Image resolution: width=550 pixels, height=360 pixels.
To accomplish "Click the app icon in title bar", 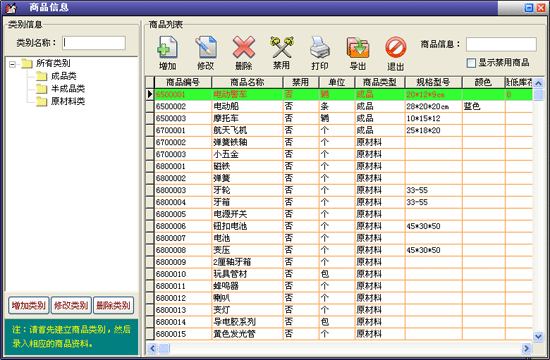I will point(11,7).
